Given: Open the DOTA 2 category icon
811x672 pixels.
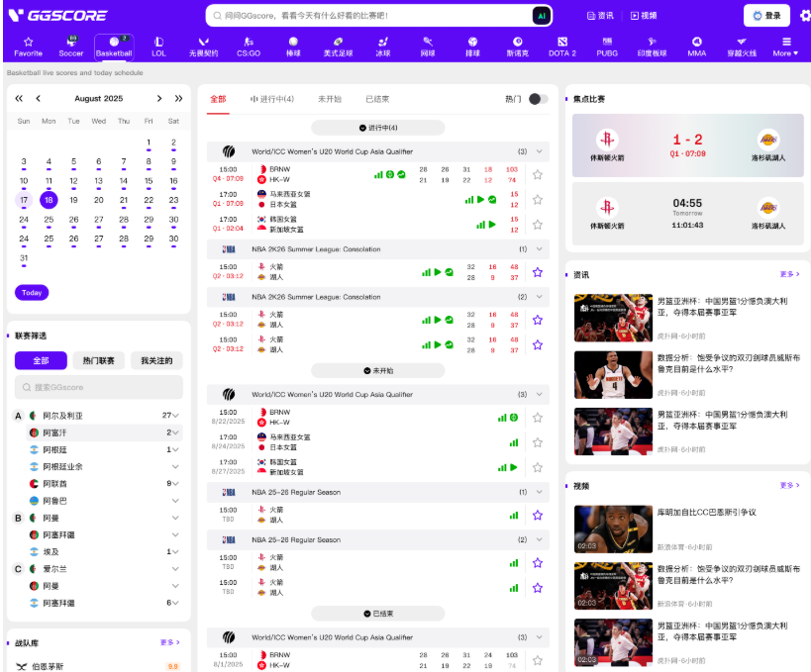Looking at the screenshot, I should pyautogui.click(x=562, y=42).
